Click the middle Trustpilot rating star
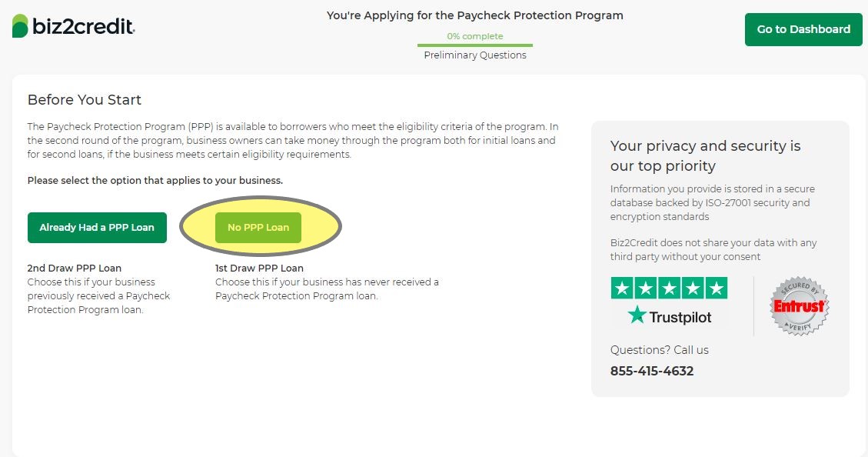The width and height of the screenshot is (868, 457). point(670,289)
